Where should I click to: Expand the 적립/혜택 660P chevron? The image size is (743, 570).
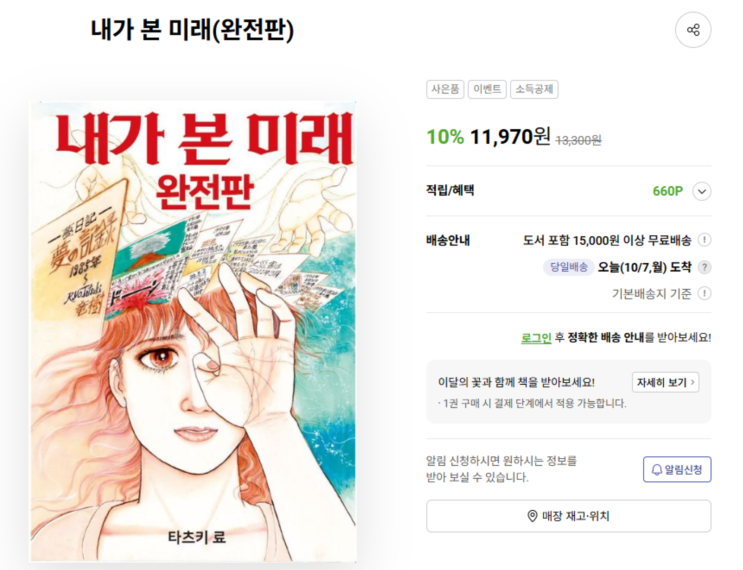coord(702,191)
